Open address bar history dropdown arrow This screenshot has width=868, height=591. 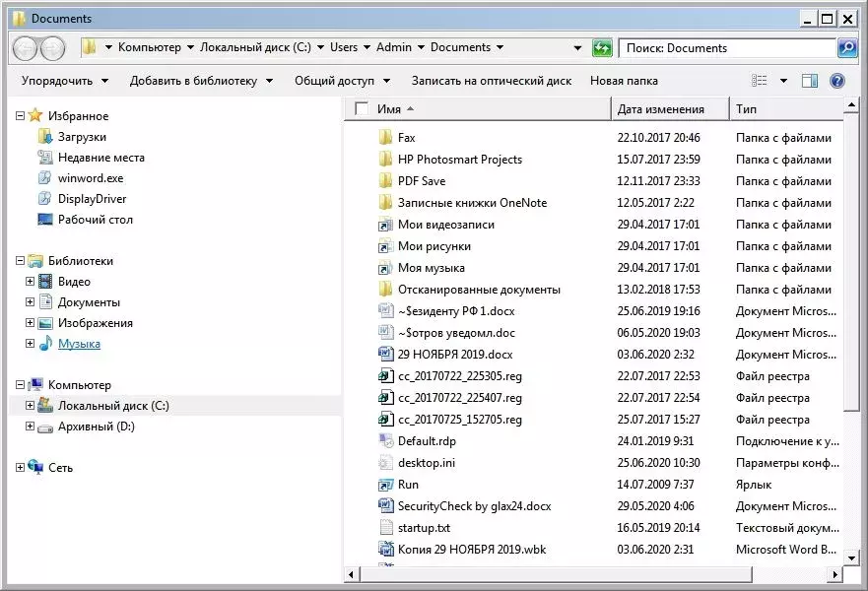tap(577, 48)
